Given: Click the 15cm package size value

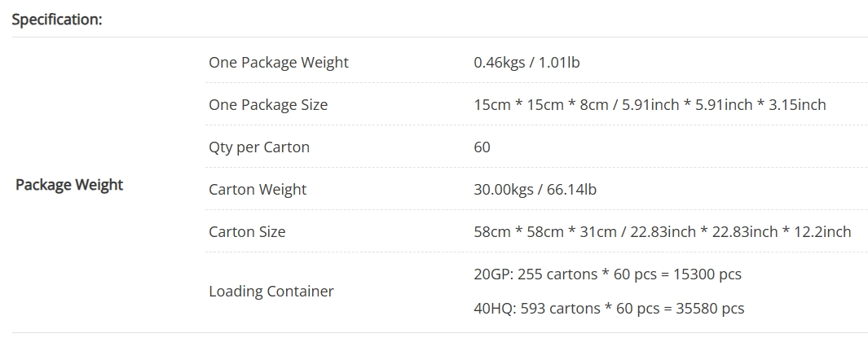Looking at the screenshot, I should point(491,105).
